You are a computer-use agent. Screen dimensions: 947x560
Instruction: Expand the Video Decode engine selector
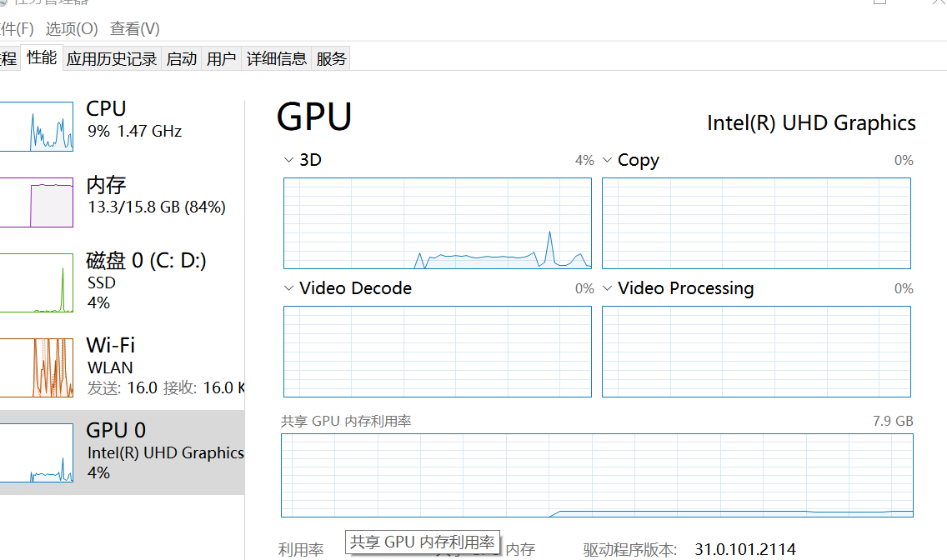pos(288,288)
